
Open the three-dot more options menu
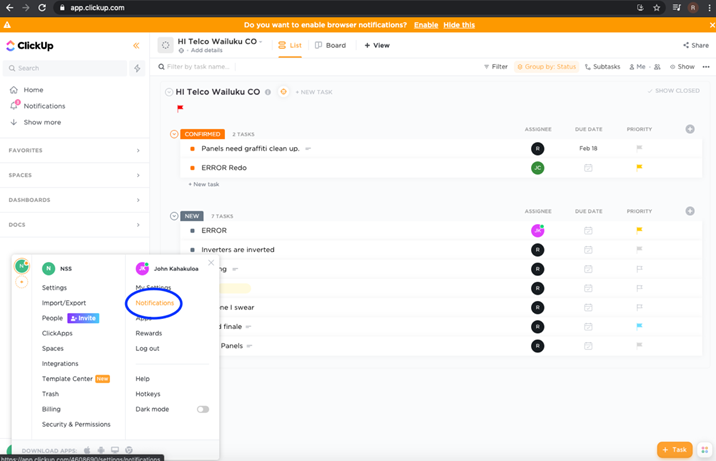[706, 67]
